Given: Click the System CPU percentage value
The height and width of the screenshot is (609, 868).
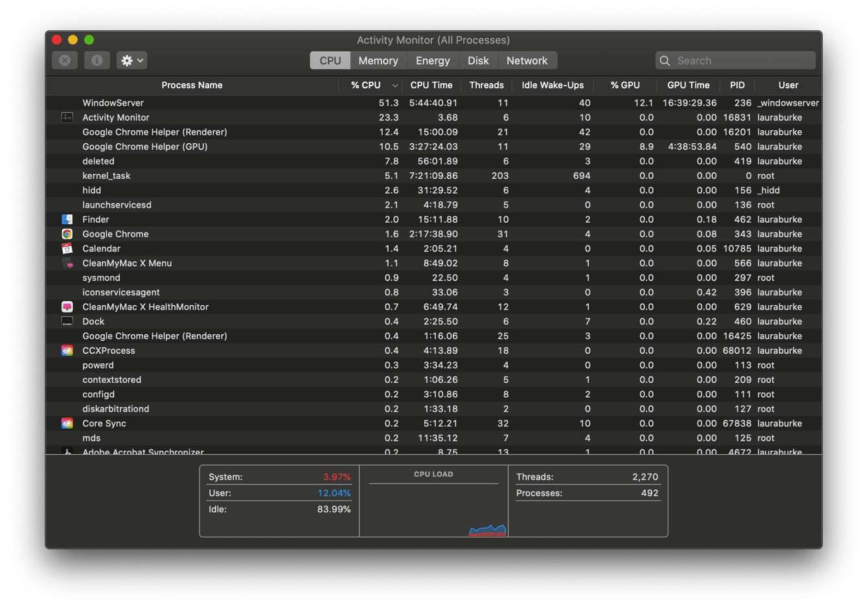Looking at the screenshot, I should pyautogui.click(x=337, y=477).
